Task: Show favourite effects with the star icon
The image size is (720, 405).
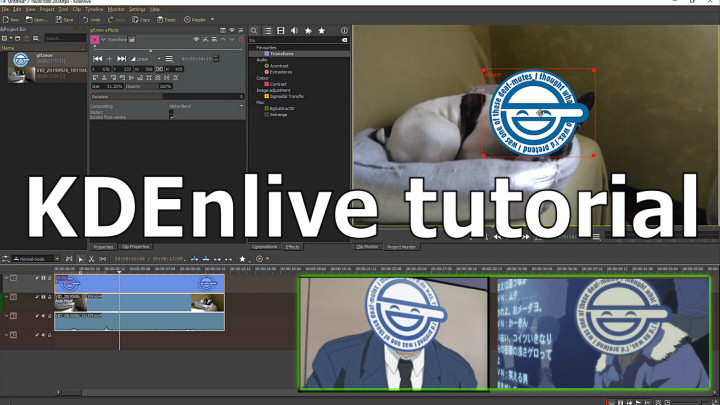Action: pos(322,31)
